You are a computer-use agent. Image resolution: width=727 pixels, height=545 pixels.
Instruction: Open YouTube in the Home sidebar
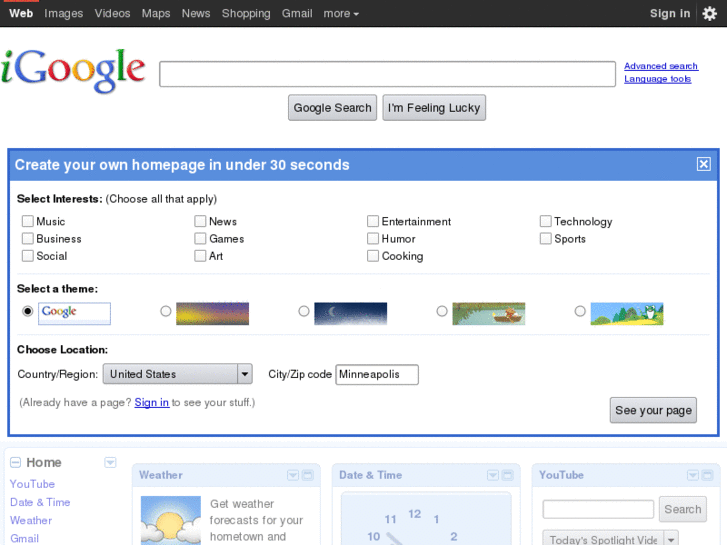32,484
